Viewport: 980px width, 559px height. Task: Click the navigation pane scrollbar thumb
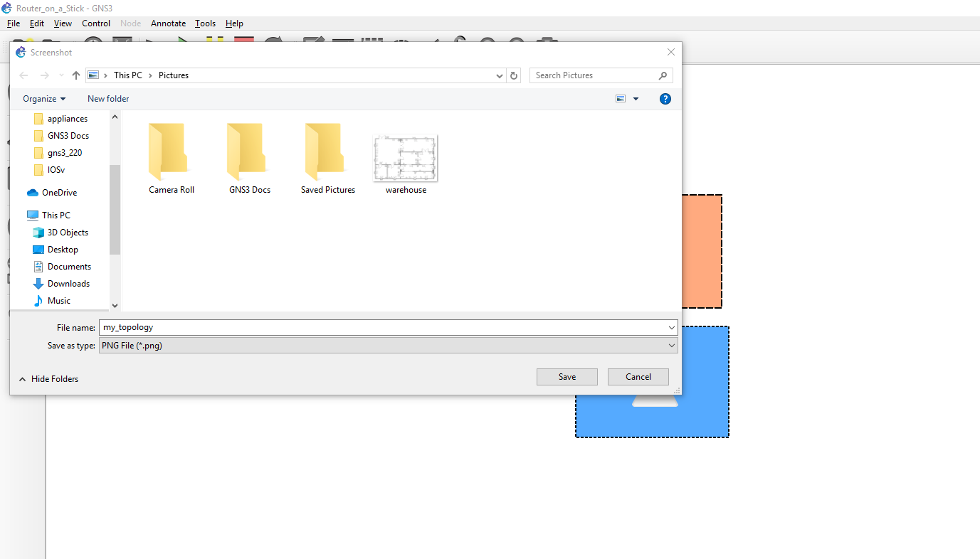pyautogui.click(x=115, y=210)
